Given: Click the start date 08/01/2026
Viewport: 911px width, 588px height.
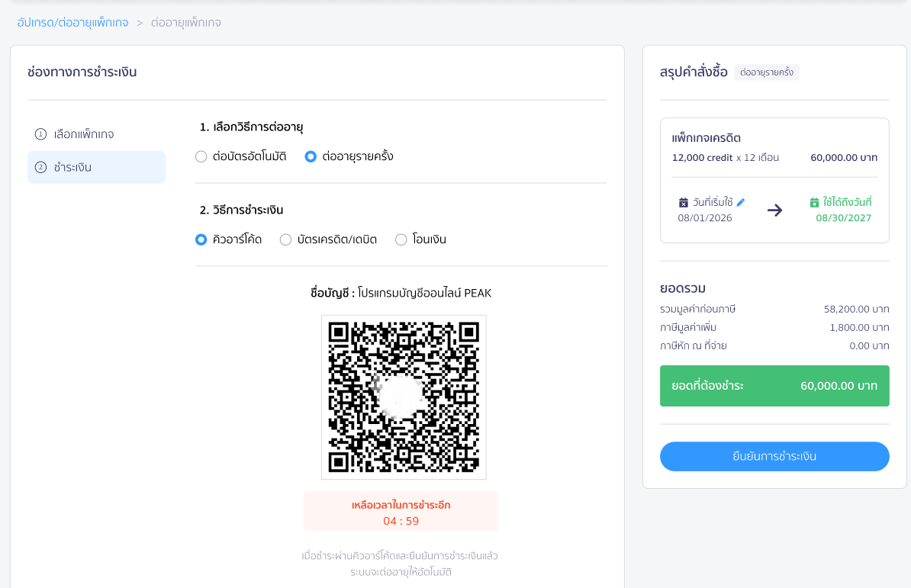Looking at the screenshot, I should (x=705, y=218).
